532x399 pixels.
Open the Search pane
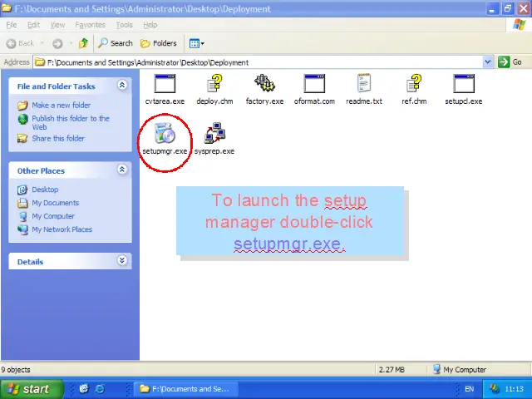coord(116,43)
